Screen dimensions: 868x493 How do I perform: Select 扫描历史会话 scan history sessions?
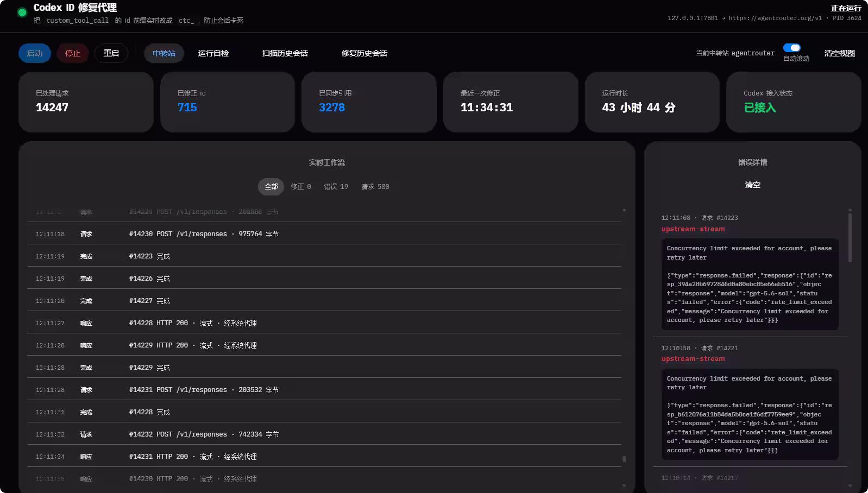tap(285, 53)
